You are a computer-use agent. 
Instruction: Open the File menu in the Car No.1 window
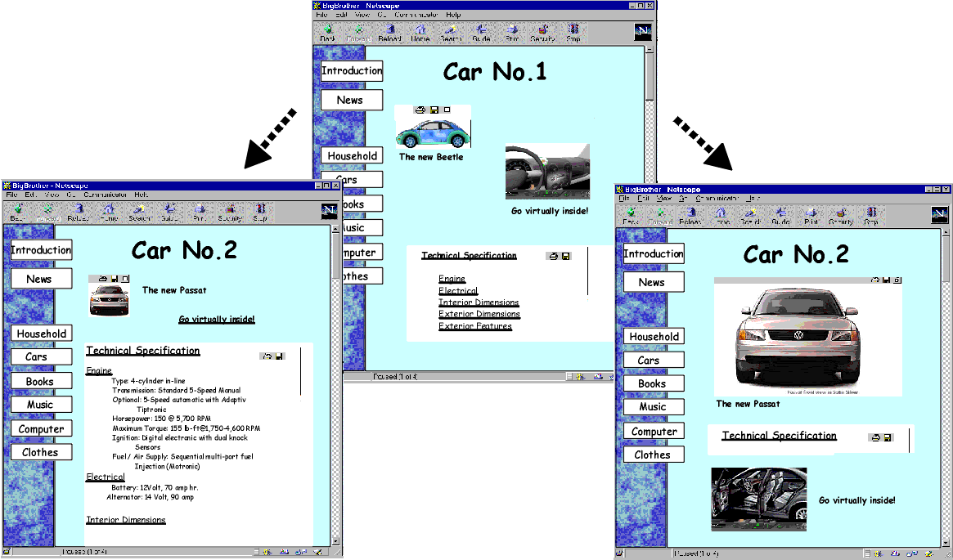point(321,15)
